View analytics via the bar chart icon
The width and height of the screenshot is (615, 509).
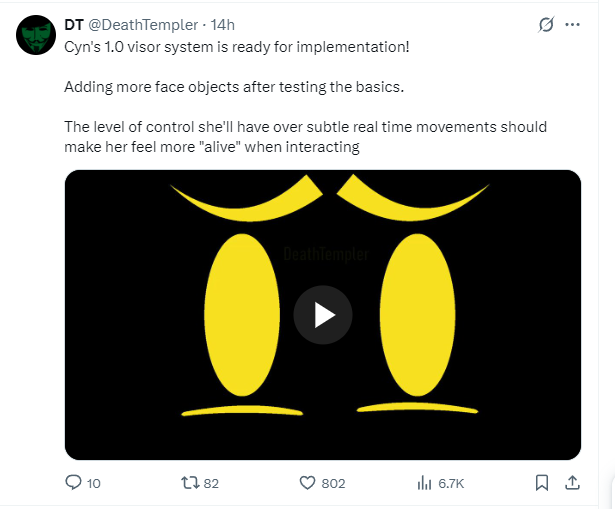(x=424, y=483)
